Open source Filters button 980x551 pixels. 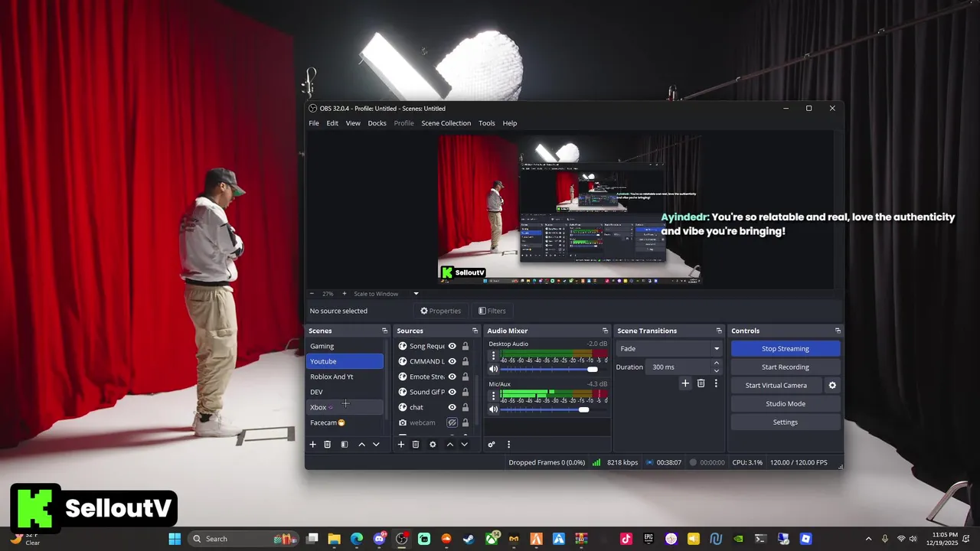492,311
